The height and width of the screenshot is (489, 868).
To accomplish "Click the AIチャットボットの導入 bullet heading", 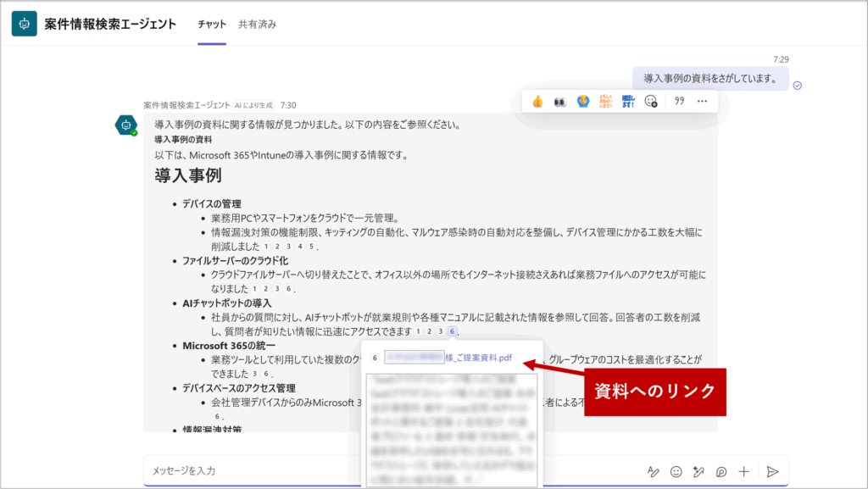I will [x=227, y=303].
